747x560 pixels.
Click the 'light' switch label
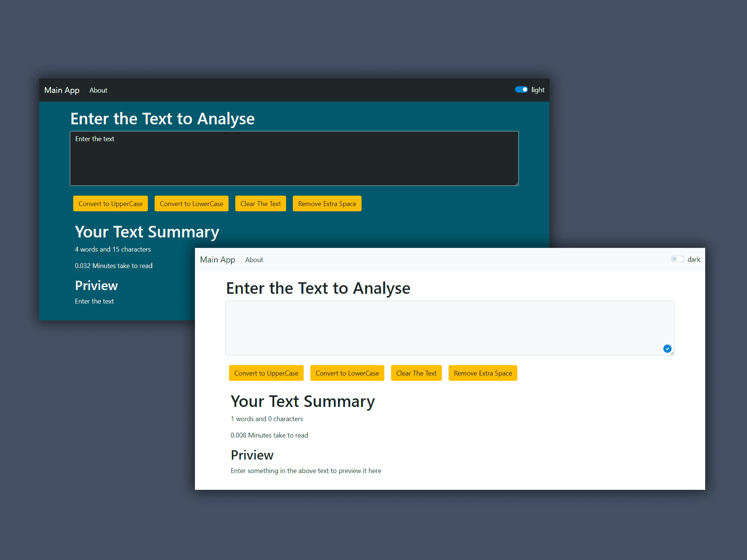pyautogui.click(x=538, y=90)
